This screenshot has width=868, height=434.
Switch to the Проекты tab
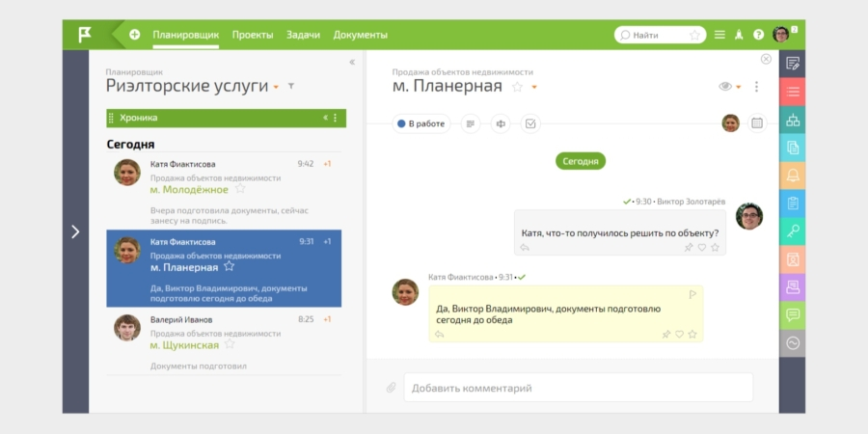coord(253,35)
